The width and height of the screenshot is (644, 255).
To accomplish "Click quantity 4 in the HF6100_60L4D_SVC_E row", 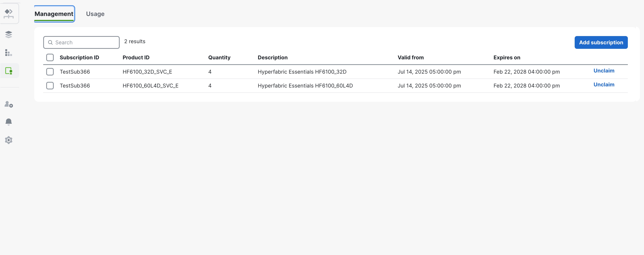I will click(210, 85).
